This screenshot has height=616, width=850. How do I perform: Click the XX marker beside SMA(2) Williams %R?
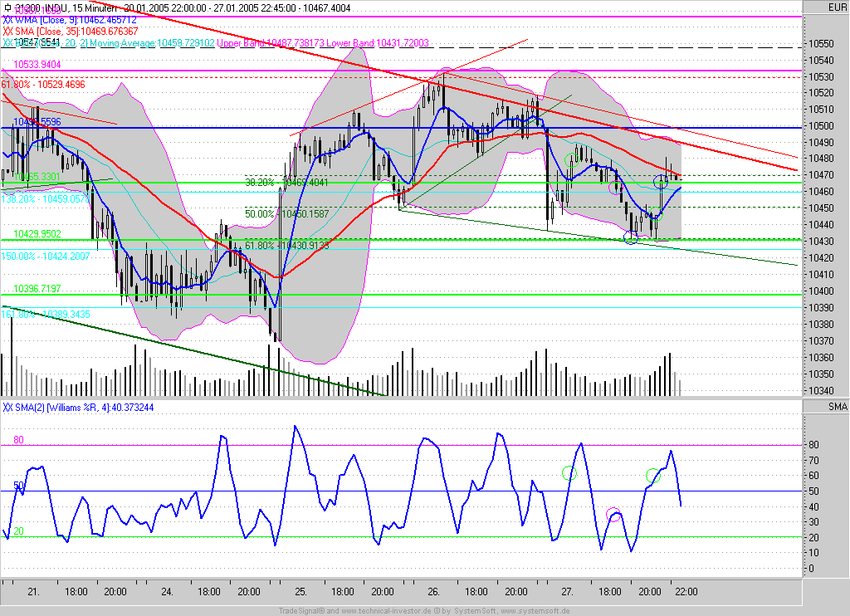pos(8,408)
